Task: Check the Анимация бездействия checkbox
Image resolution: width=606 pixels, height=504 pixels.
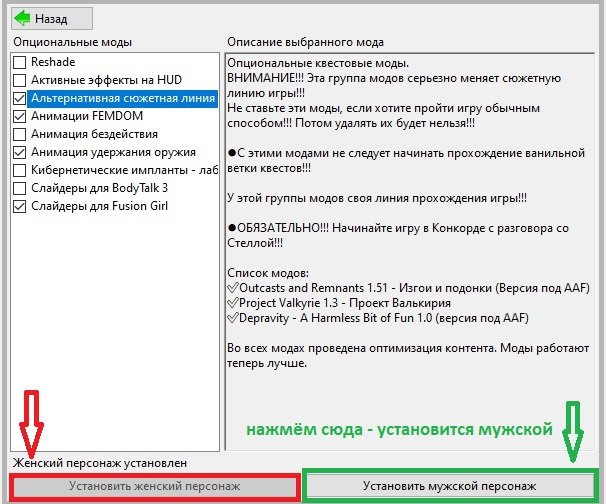Action: 20,135
